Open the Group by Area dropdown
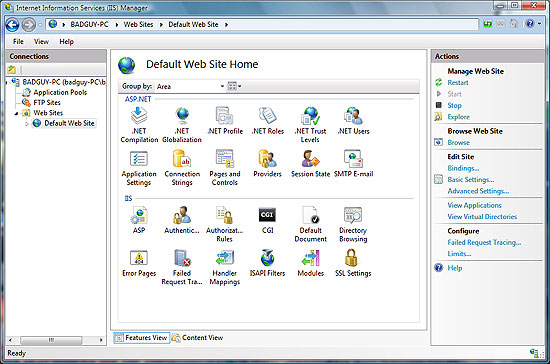 point(190,86)
